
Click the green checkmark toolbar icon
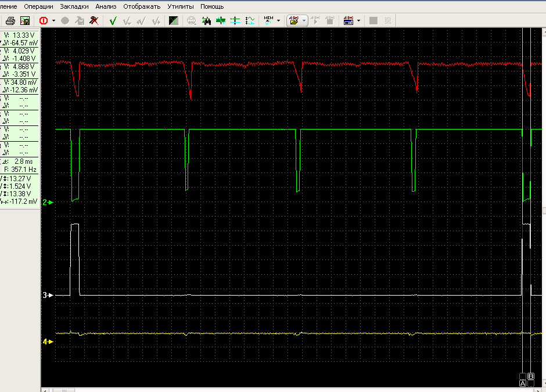(x=113, y=20)
